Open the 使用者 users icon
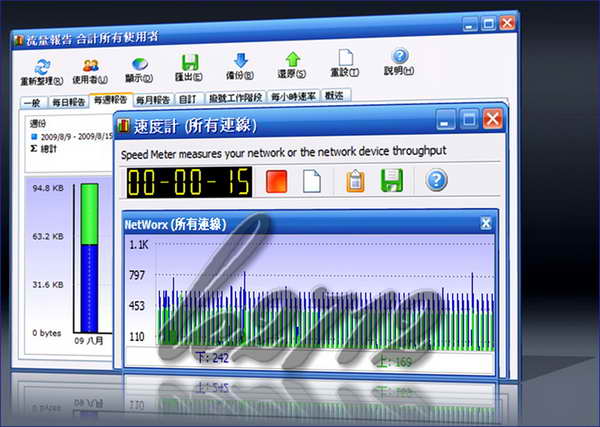Screen dimensions: 600x427 (91, 63)
